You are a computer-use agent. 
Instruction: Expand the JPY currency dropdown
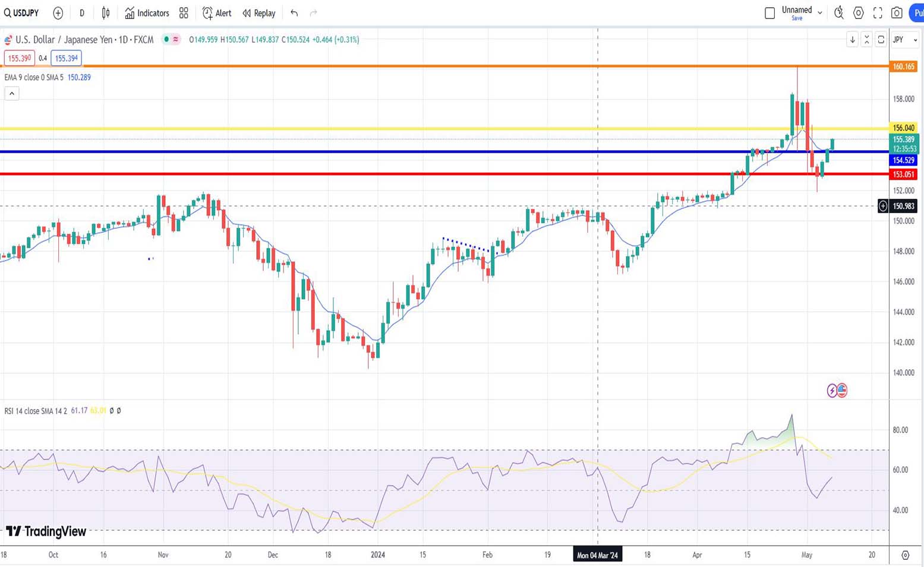click(905, 40)
